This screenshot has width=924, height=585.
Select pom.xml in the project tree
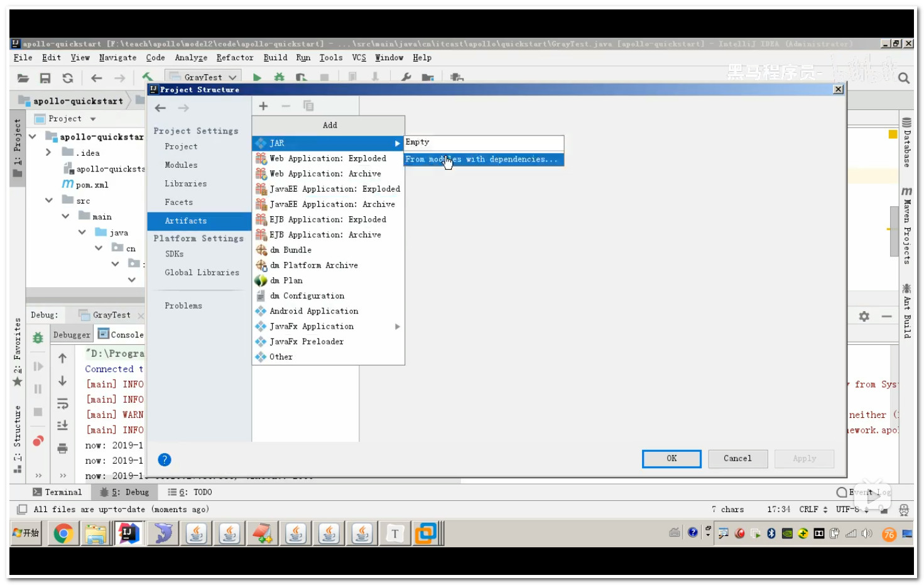coord(85,185)
